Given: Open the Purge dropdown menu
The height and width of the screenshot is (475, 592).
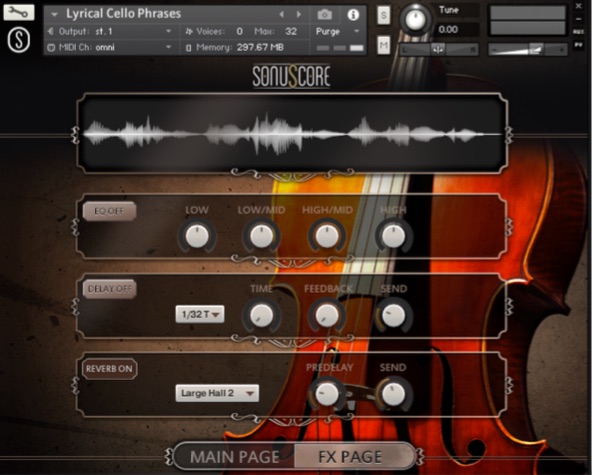Looking at the screenshot, I should tap(337, 32).
